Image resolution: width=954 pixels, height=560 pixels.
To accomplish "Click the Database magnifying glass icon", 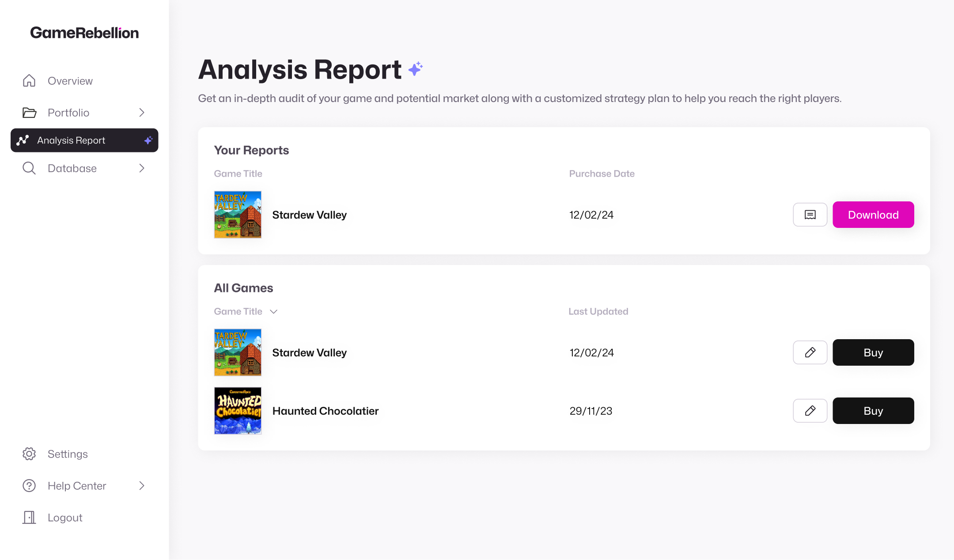I will [x=29, y=168].
